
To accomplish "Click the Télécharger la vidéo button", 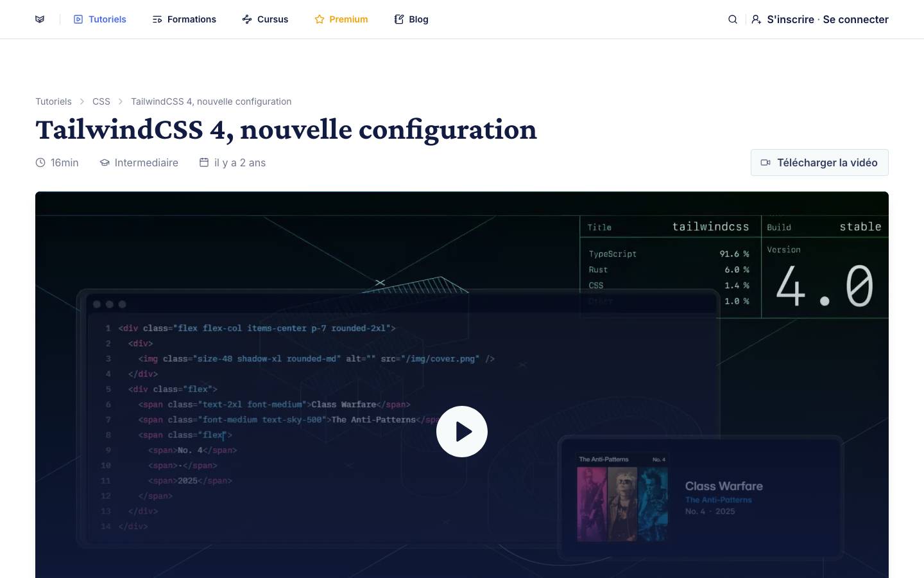I will (819, 162).
